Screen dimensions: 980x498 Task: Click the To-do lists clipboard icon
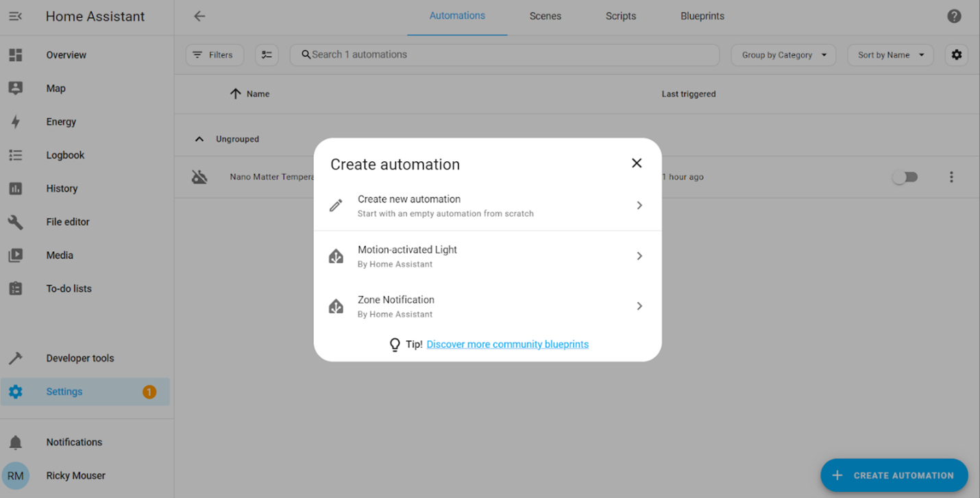(15, 289)
